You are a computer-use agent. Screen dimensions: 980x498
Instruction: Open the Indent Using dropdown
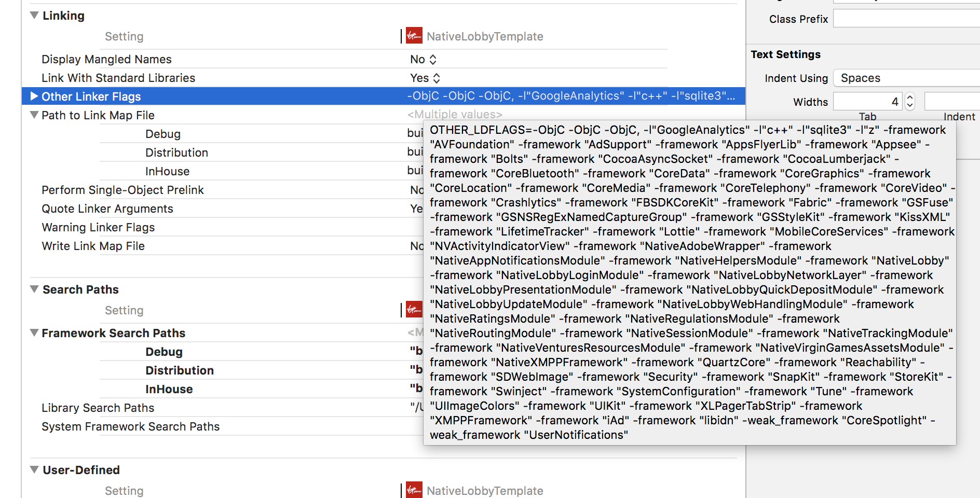(906, 78)
